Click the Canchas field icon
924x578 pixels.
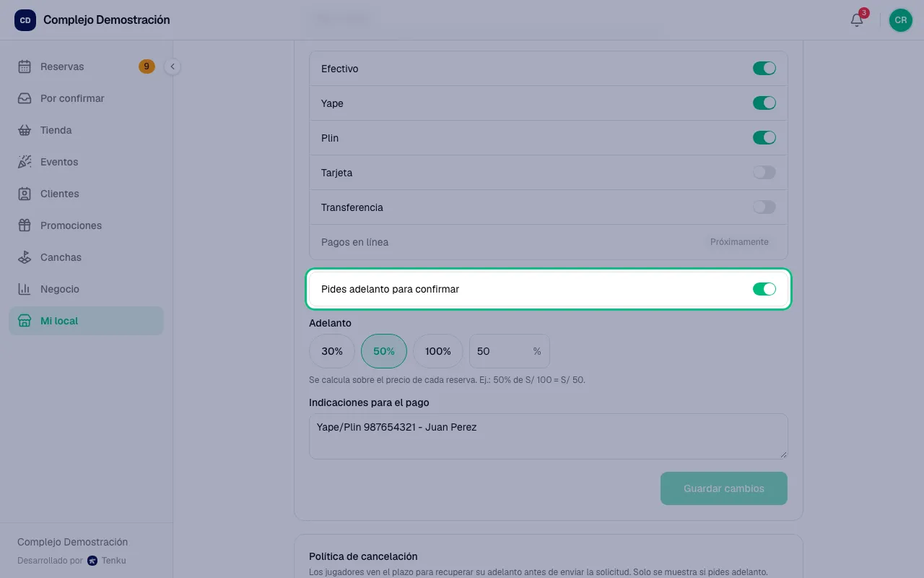pyautogui.click(x=25, y=257)
